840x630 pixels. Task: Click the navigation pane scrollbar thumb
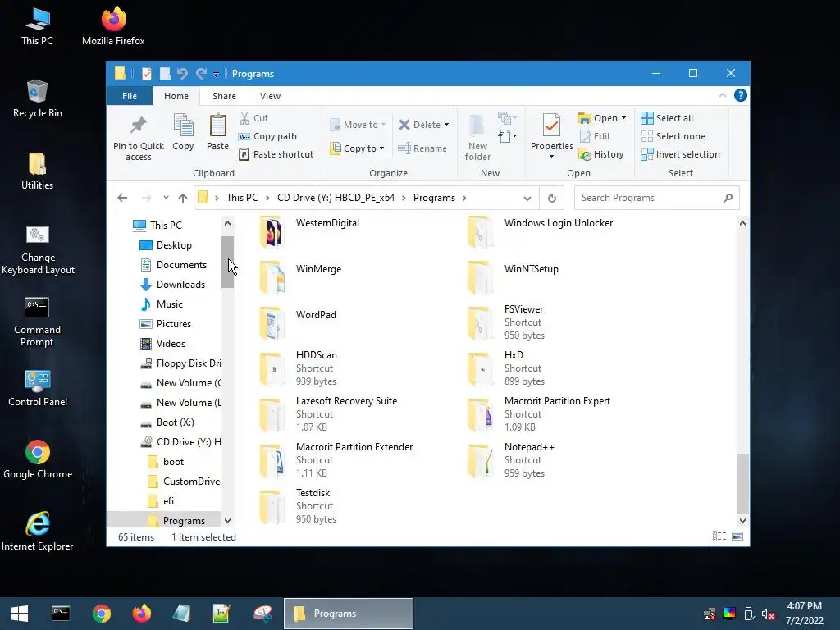click(x=228, y=262)
